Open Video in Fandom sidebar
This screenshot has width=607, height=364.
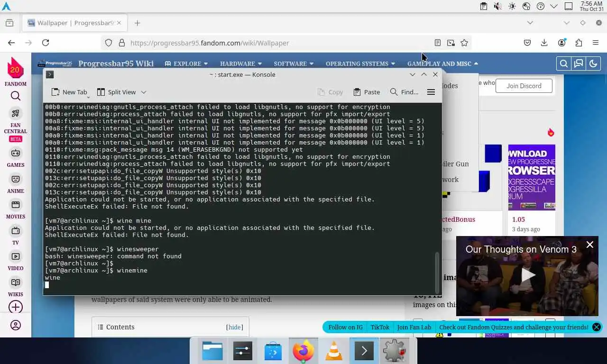coord(16,261)
